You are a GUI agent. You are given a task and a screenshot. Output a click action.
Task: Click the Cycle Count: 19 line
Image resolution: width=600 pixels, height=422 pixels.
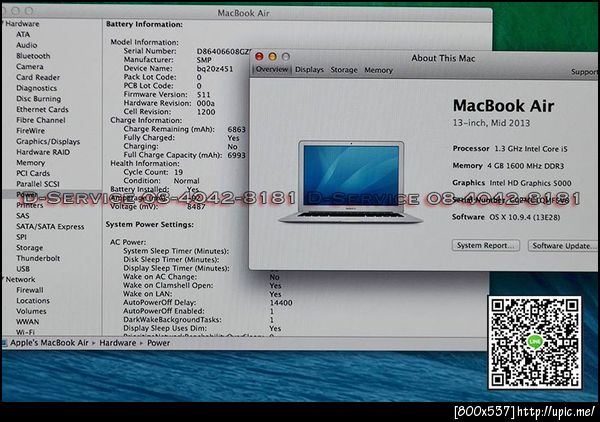click(153, 172)
